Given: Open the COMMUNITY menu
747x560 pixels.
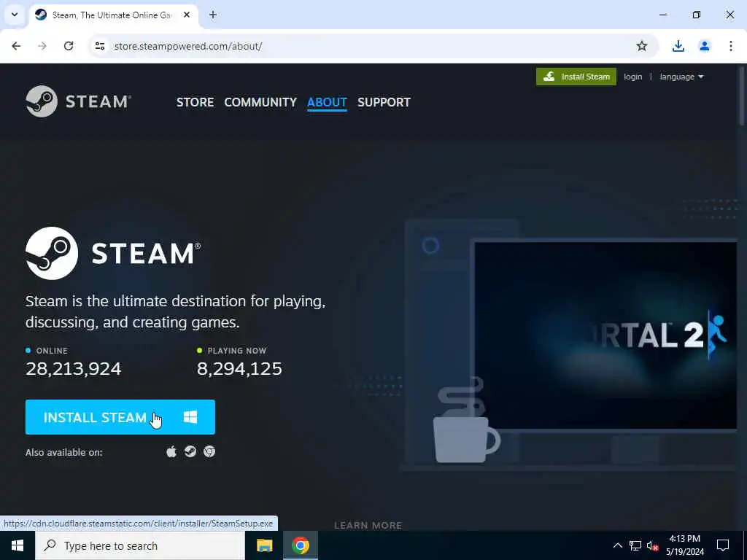Looking at the screenshot, I should (260, 102).
